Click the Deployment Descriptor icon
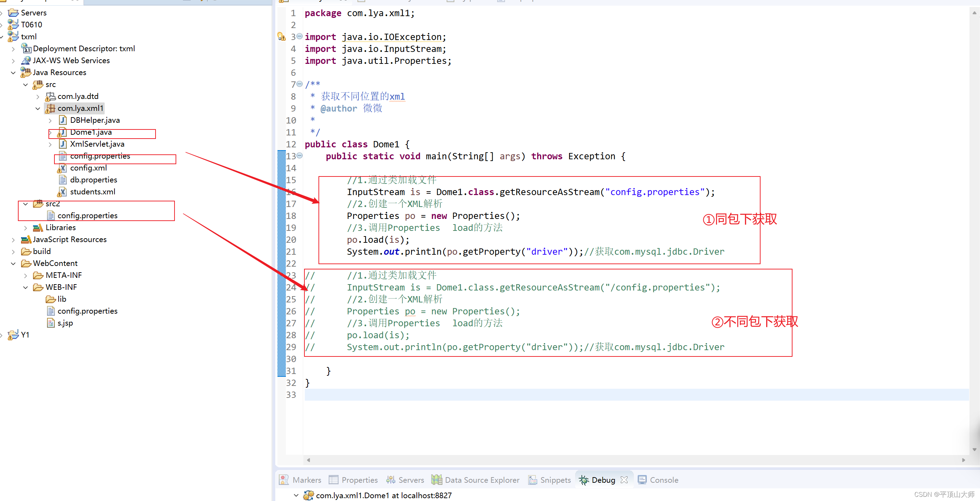 click(x=26, y=49)
